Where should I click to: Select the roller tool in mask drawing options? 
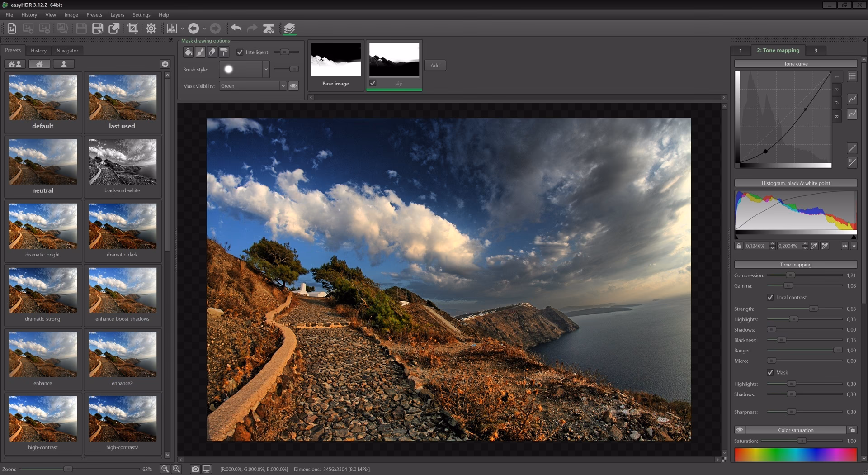[x=224, y=52]
